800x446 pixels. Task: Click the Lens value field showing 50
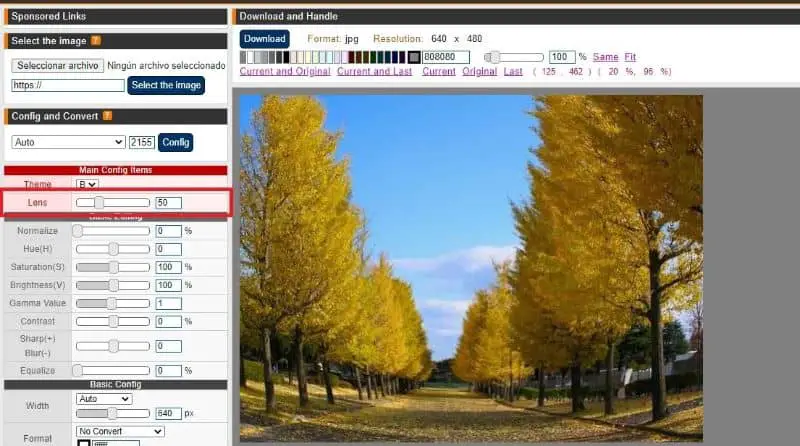coord(168,203)
